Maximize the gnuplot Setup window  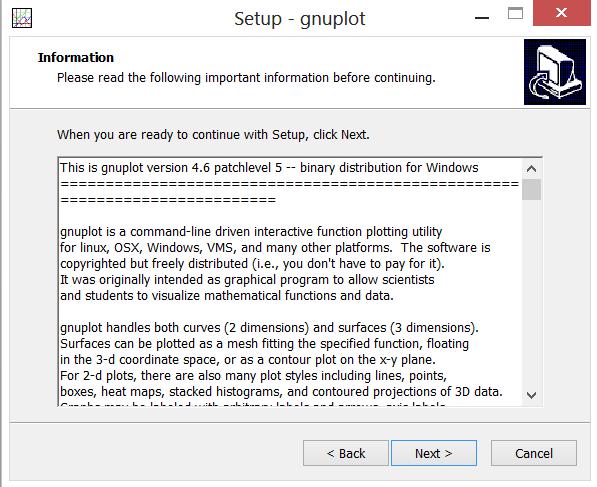click(x=515, y=14)
